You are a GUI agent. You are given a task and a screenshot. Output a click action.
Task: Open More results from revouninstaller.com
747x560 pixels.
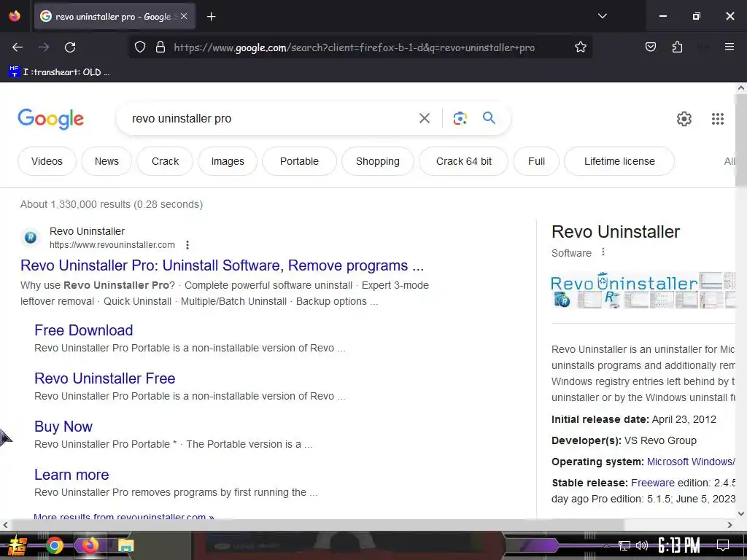coord(124,516)
